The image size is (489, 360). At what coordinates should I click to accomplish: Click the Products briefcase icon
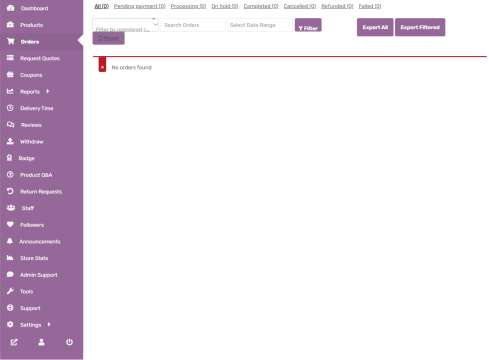pyautogui.click(x=10, y=25)
